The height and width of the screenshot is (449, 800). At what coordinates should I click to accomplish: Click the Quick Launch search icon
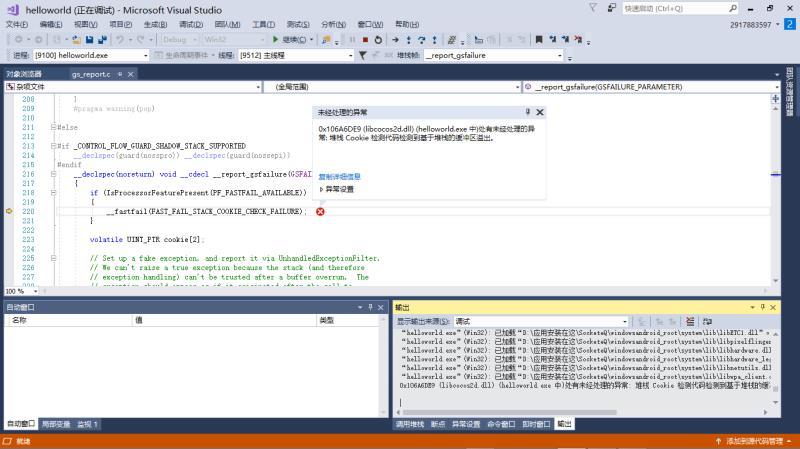(733, 8)
